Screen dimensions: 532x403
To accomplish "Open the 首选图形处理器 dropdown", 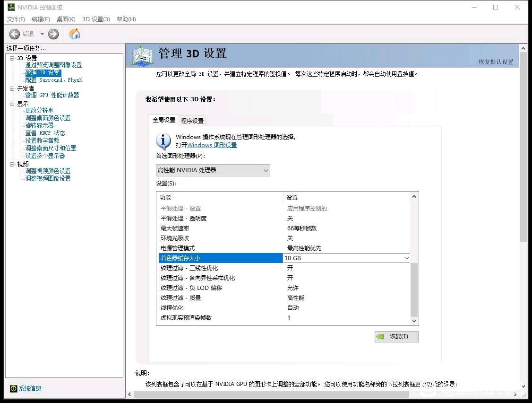I will point(213,170).
